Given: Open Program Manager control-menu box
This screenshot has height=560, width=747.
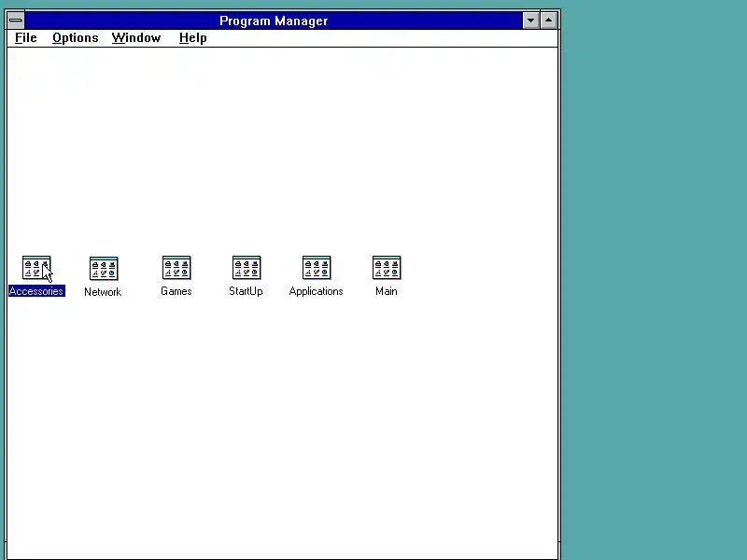Looking at the screenshot, I should click(16, 21).
